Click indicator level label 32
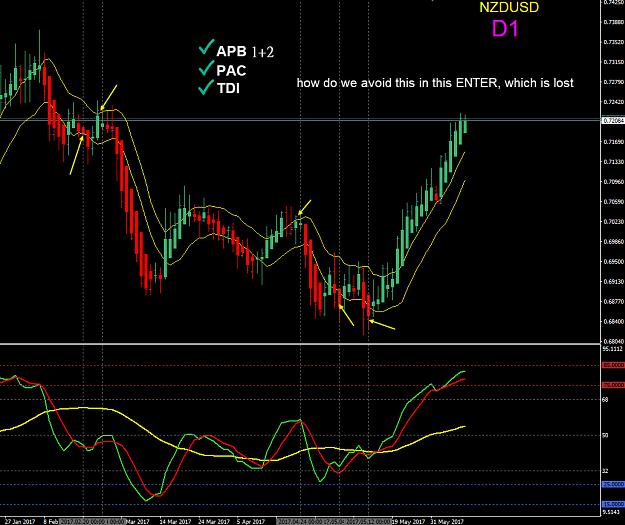This screenshot has width=625, height=525. [605, 471]
